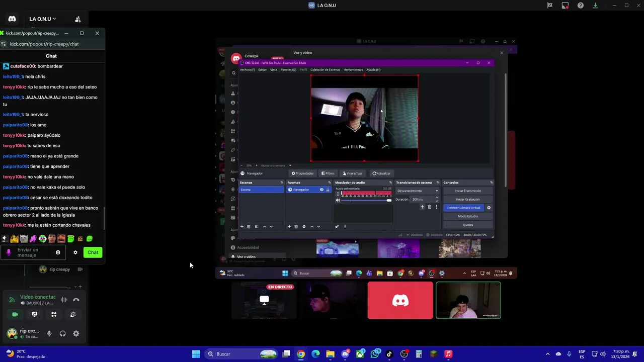Open Windows Start menu on the taskbar
Viewport: 644px width, 362px height.
196,354
